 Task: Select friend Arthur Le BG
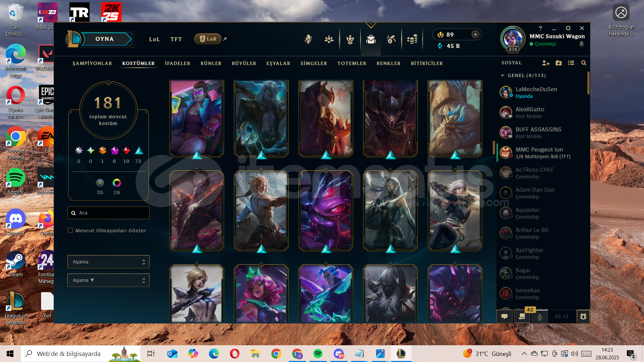tap(542, 233)
